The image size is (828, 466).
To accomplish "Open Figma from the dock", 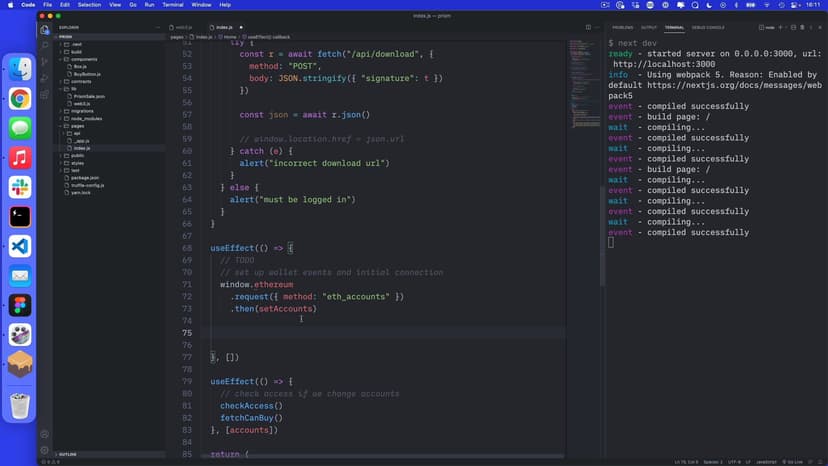I will [x=20, y=305].
